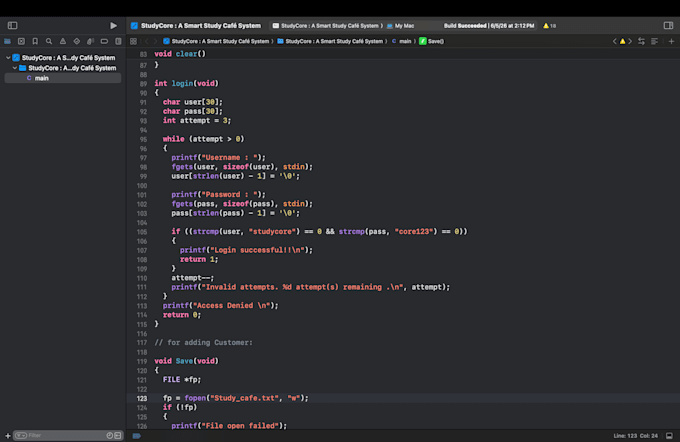
Task: Collapse the StudyCore folder group
Action: (15, 68)
